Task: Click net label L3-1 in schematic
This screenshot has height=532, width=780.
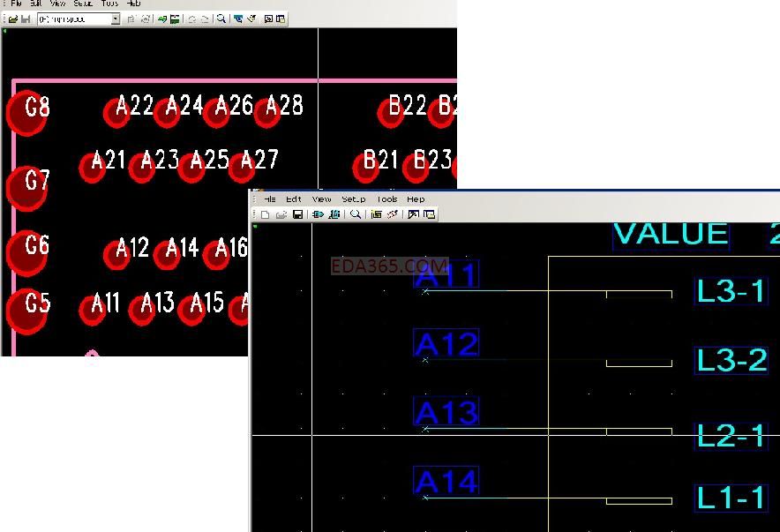Action: click(x=731, y=291)
